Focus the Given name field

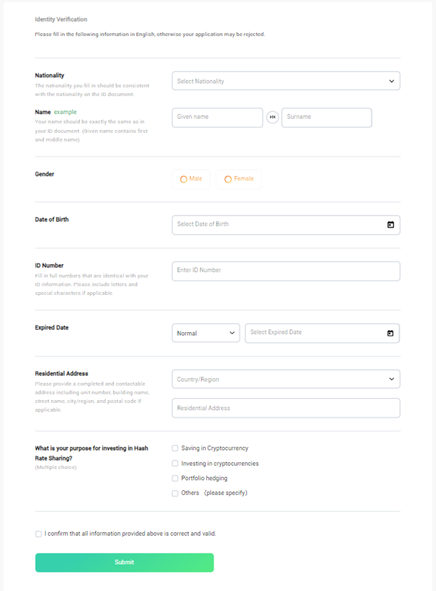[217, 118]
